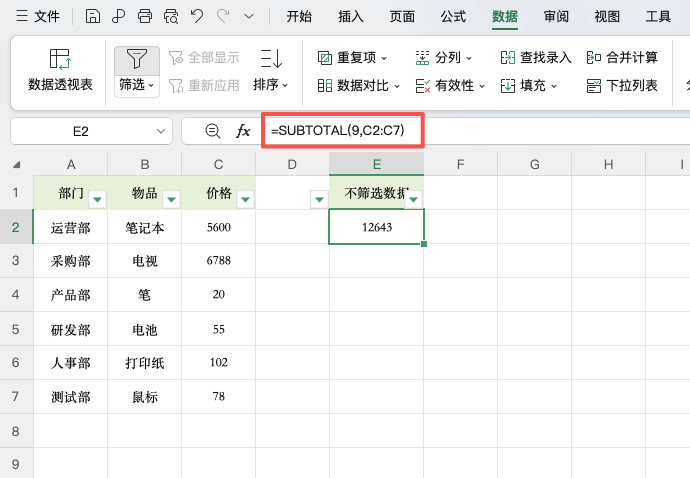Select the cell containing 笔记本
Screen dimensions: 690x478
click(x=145, y=227)
